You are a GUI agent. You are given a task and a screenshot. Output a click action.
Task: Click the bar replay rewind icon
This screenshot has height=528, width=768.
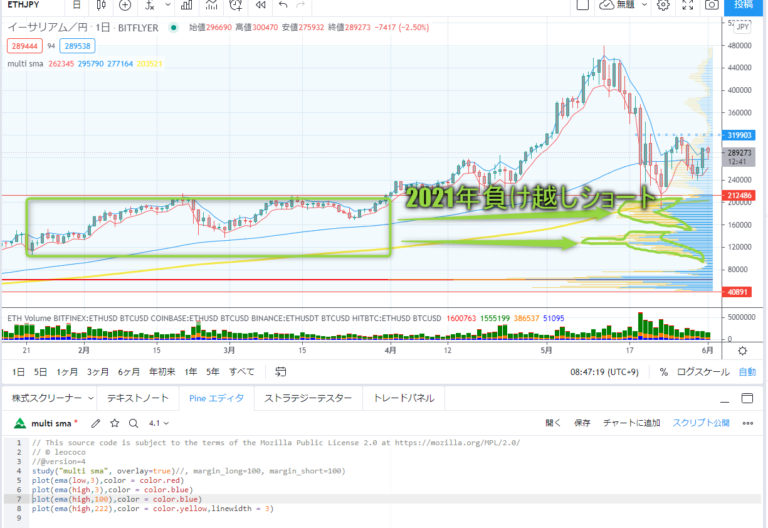click(260, 5)
